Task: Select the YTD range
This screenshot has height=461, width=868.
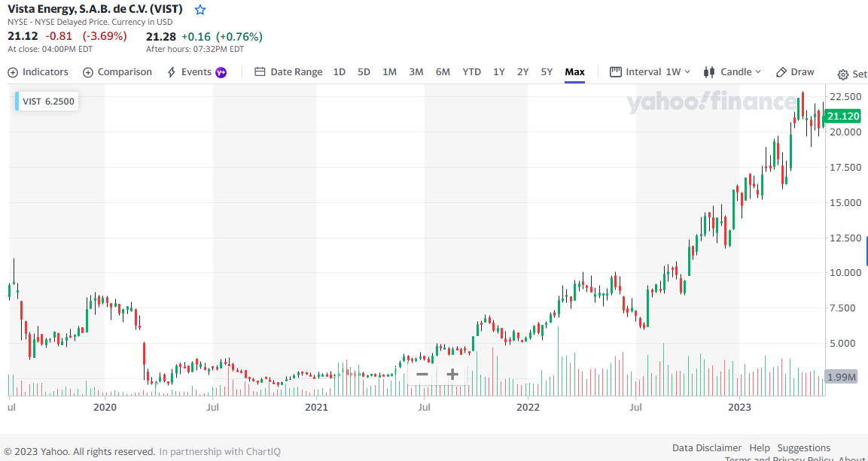Action: coord(472,72)
